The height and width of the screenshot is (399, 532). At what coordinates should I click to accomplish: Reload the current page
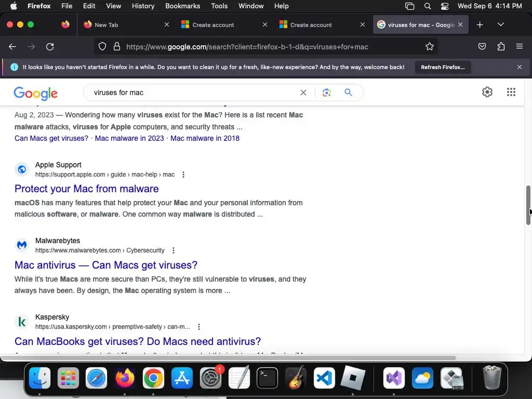tap(50, 47)
